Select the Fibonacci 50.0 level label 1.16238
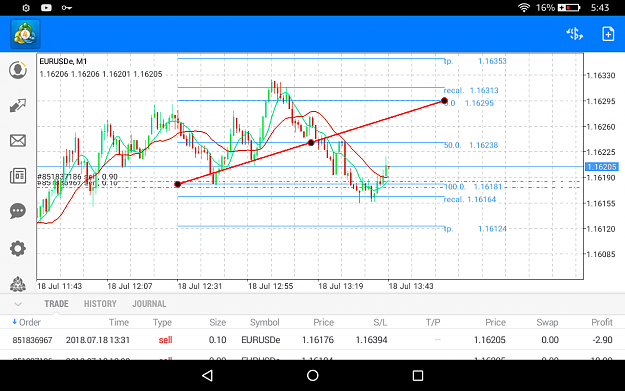 click(x=471, y=145)
